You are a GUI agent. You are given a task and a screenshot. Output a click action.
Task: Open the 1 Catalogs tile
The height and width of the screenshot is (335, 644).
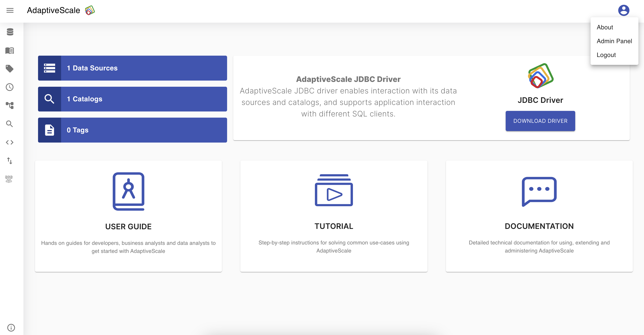coord(133,99)
